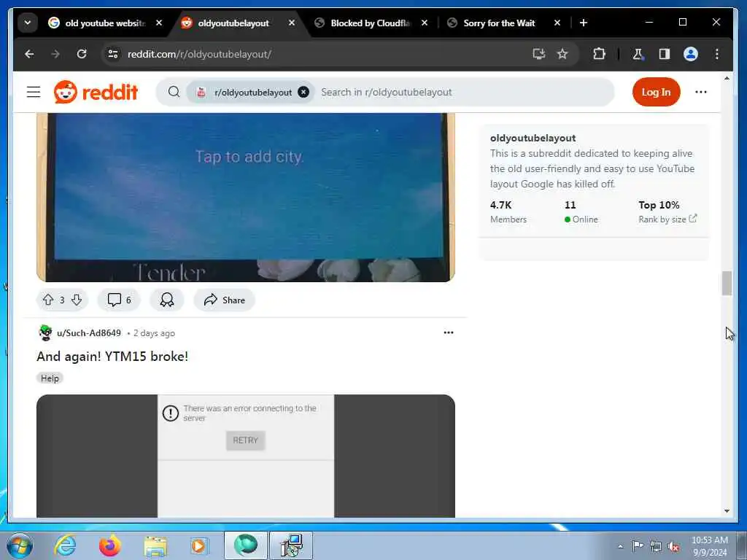
Task: Switch to the 'Sorry for the Wait' tab
Action: (499, 23)
